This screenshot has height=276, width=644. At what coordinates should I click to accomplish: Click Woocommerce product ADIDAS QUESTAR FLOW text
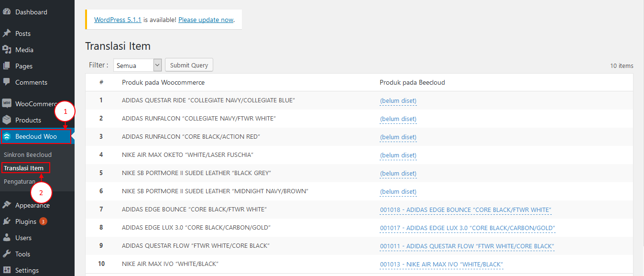(196, 245)
